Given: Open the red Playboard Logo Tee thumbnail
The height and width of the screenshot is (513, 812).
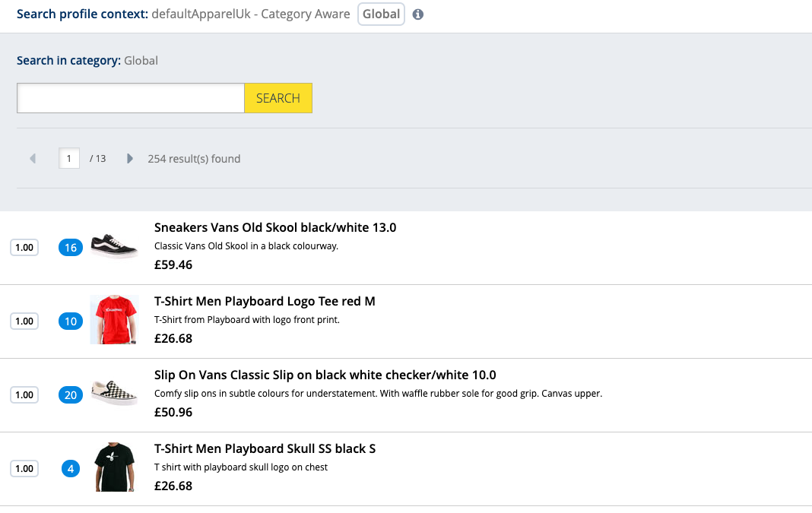Looking at the screenshot, I should click(114, 319).
